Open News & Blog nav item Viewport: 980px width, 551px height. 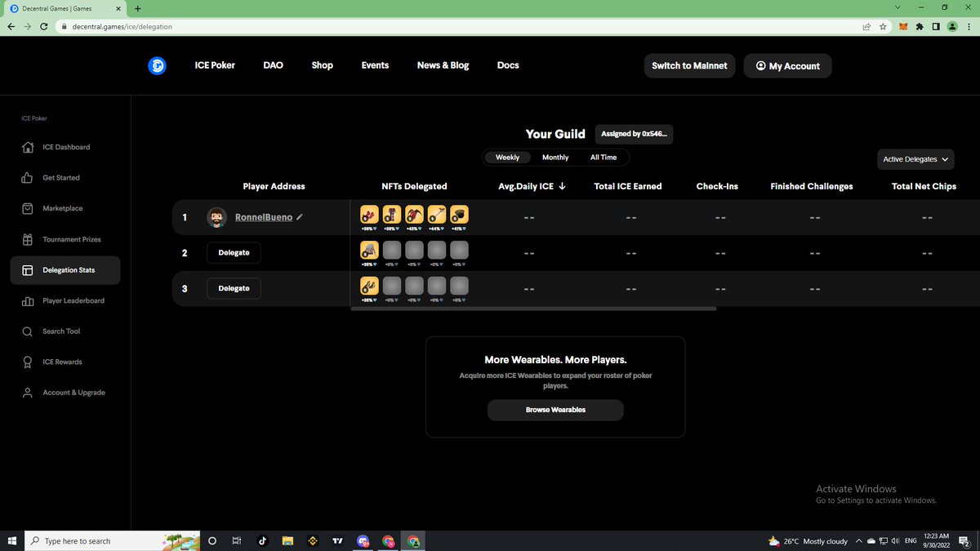tap(443, 65)
